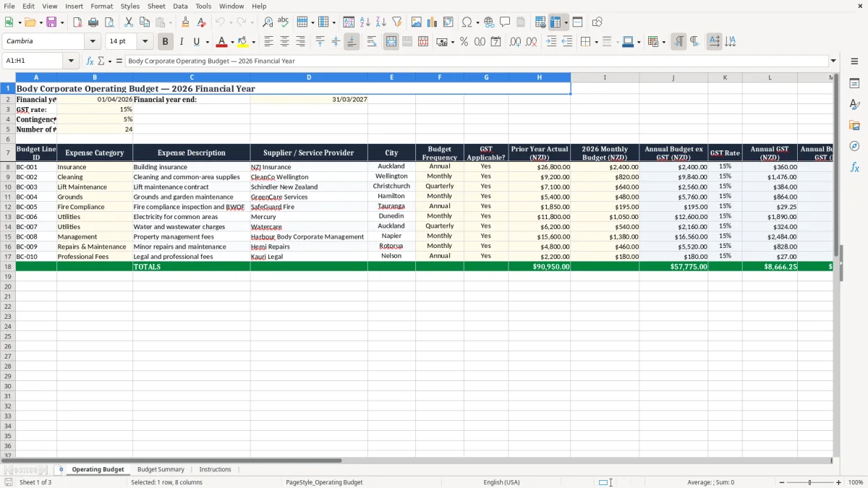Screen dimensions: 868x488
Task: Open the Sheet menu
Action: [x=156, y=6]
